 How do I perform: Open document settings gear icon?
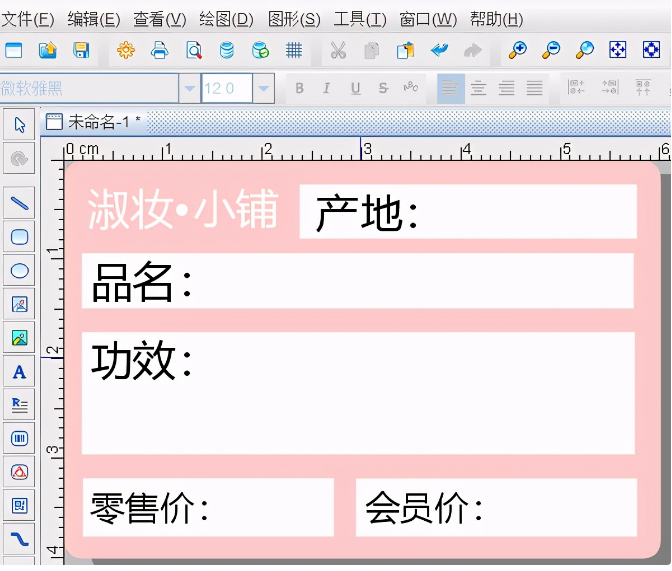coord(126,51)
